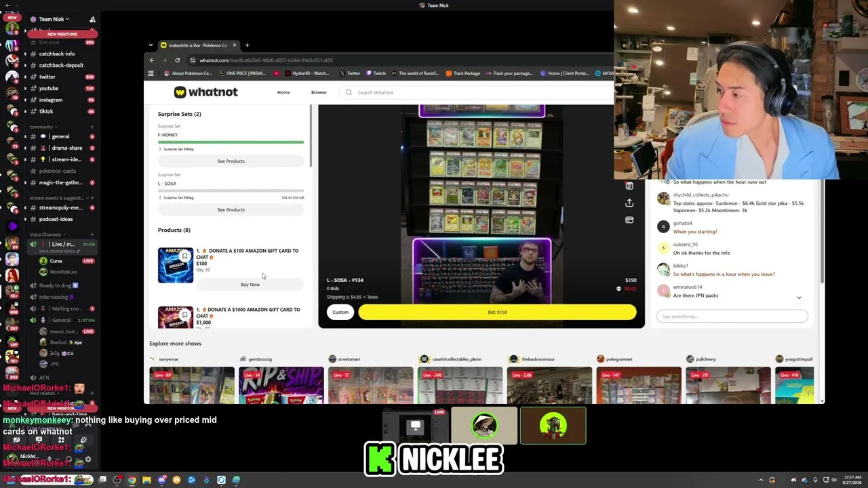Open Discord from the taskbar

pyautogui.click(x=161, y=480)
